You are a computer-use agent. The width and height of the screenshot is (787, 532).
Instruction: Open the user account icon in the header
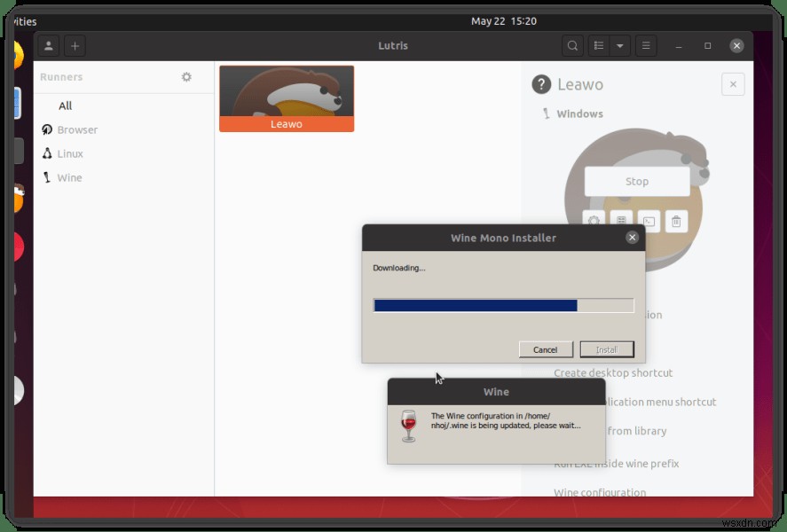tap(49, 45)
